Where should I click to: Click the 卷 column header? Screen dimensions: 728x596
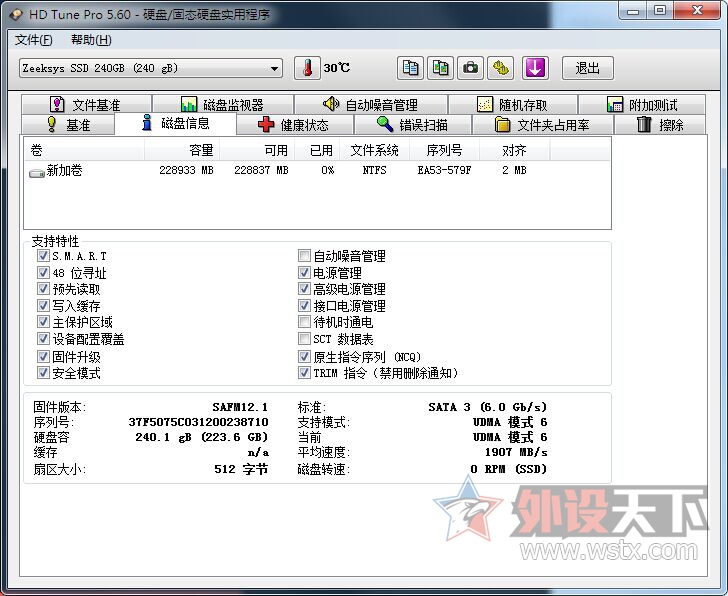click(x=84, y=150)
